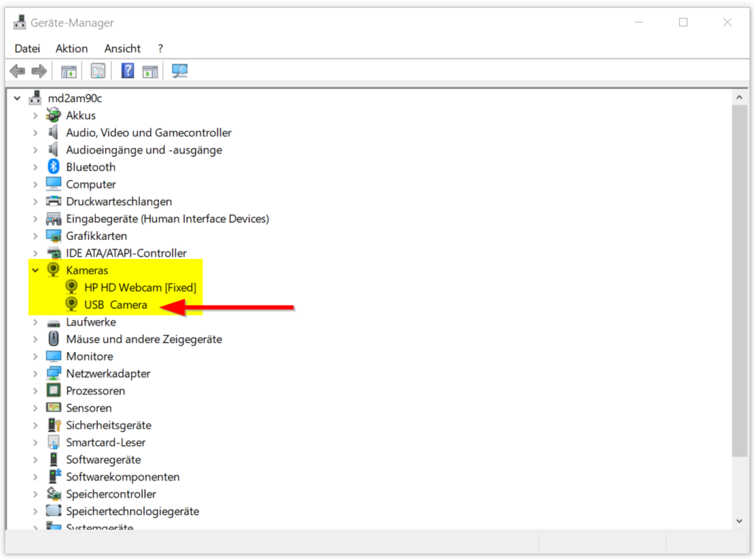Viewport: 754px width, 560px height.
Task: Select Mäuse und andere Zeigegeräte entry
Action: pyautogui.click(x=144, y=339)
